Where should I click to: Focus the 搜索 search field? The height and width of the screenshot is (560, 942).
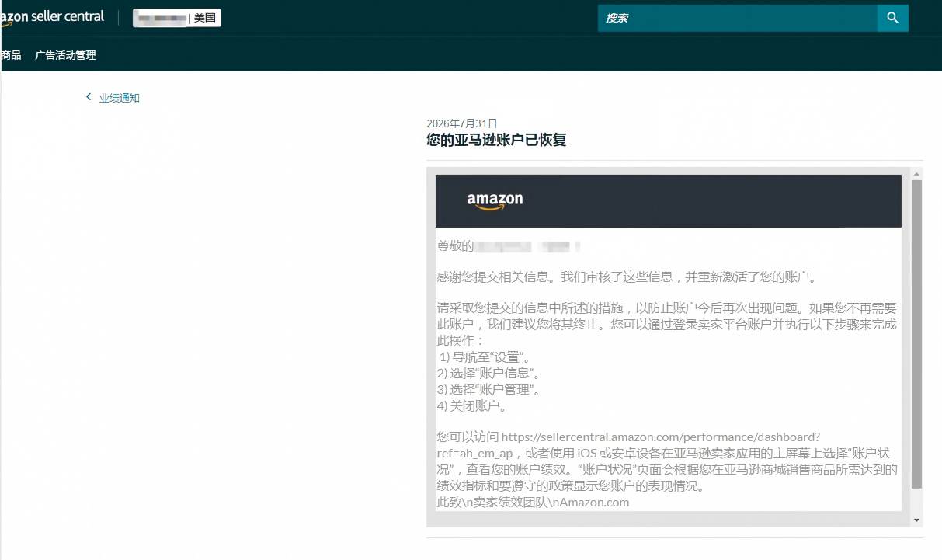click(x=738, y=18)
